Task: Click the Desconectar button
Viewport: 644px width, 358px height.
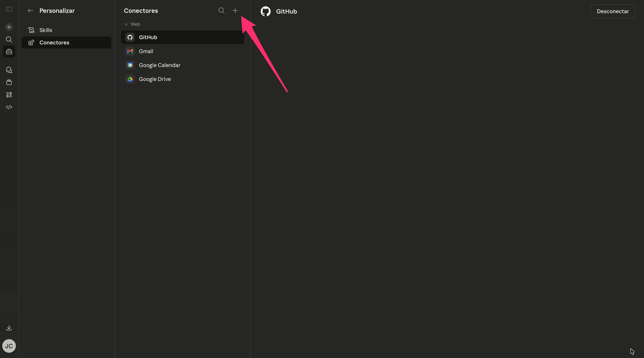Action: pyautogui.click(x=613, y=11)
